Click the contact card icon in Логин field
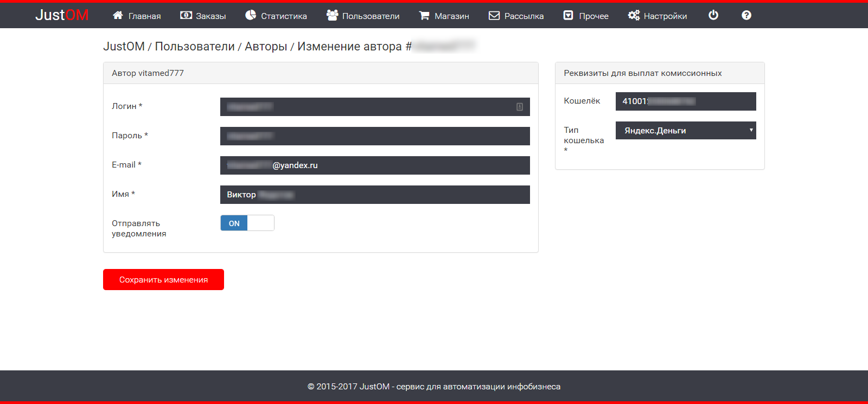This screenshot has height=404, width=868. click(520, 107)
